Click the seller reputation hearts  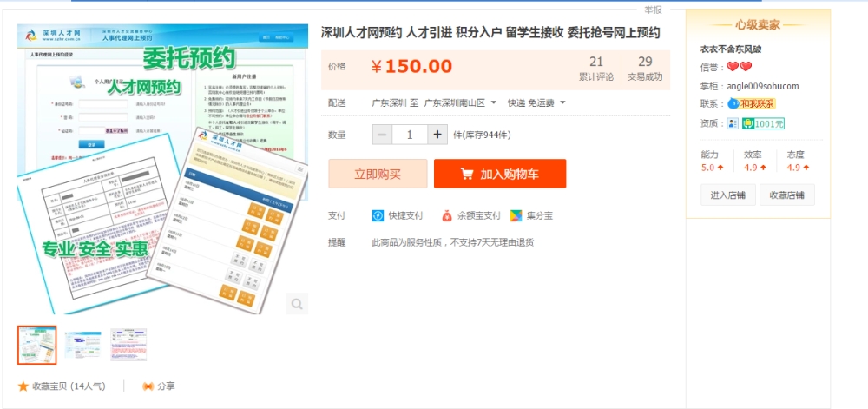point(739,66)
